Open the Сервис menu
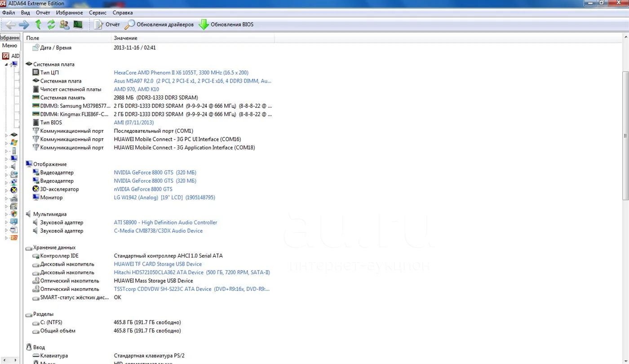 pyautogui.click(x=97, y=13)
